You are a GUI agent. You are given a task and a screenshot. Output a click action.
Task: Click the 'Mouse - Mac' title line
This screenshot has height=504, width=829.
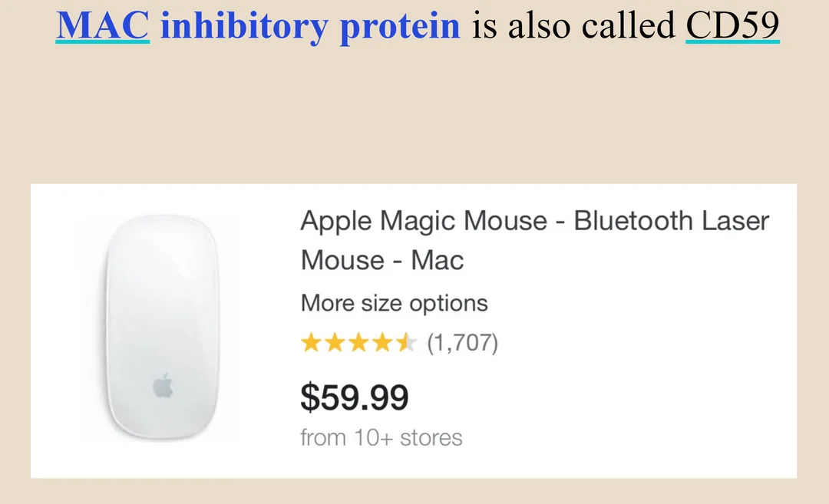pos(382,260)
